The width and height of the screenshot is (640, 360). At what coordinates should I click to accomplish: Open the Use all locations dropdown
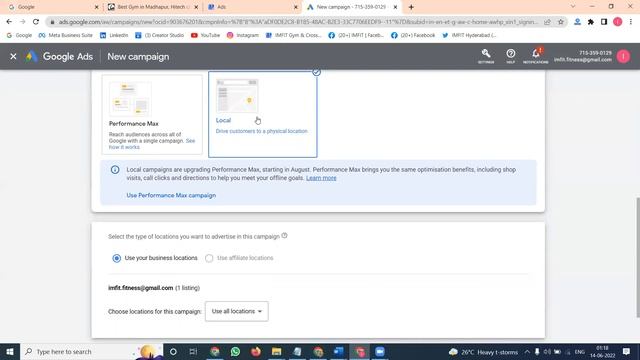(x=237, y=311)
